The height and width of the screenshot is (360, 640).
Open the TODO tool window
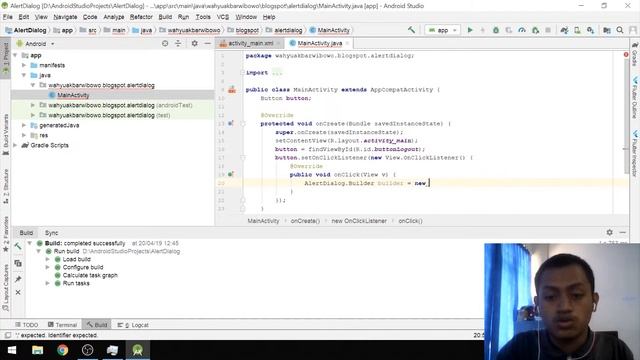(27, 325)
